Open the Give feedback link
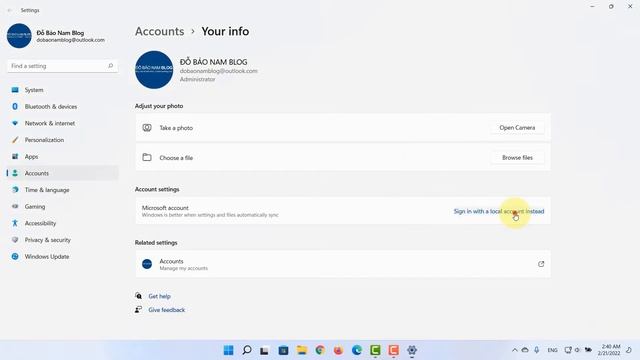This screenshot has height=360, width=640. tap(167, 310)
